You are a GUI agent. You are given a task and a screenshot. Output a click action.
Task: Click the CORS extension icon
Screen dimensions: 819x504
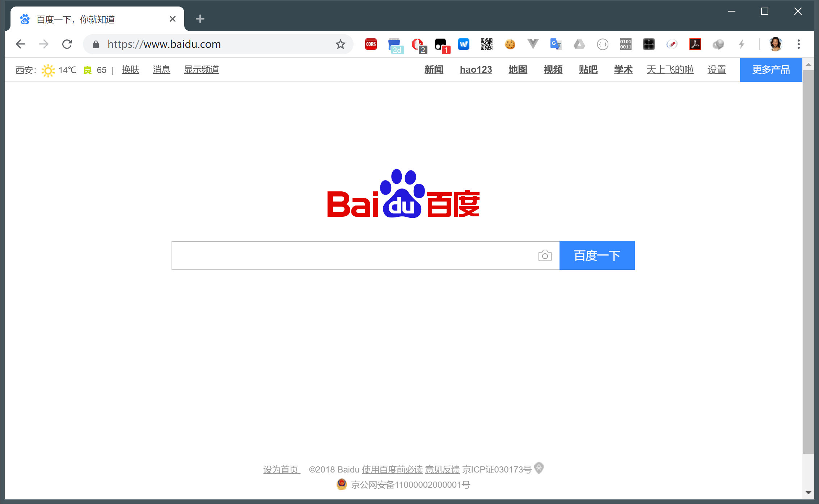pyautogui.click(x=371, y=44)
